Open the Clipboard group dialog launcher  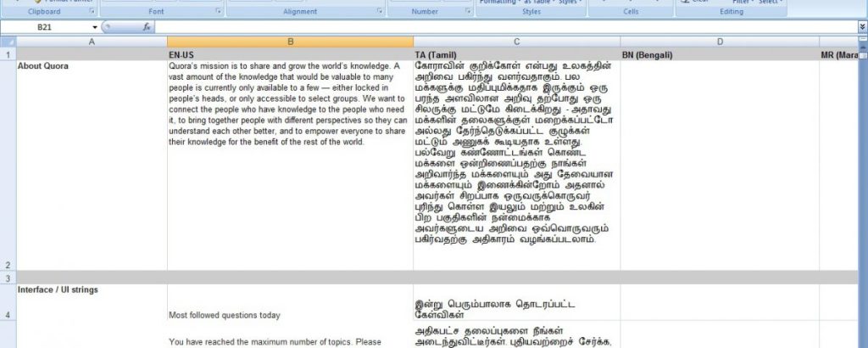tap(92, 11)
